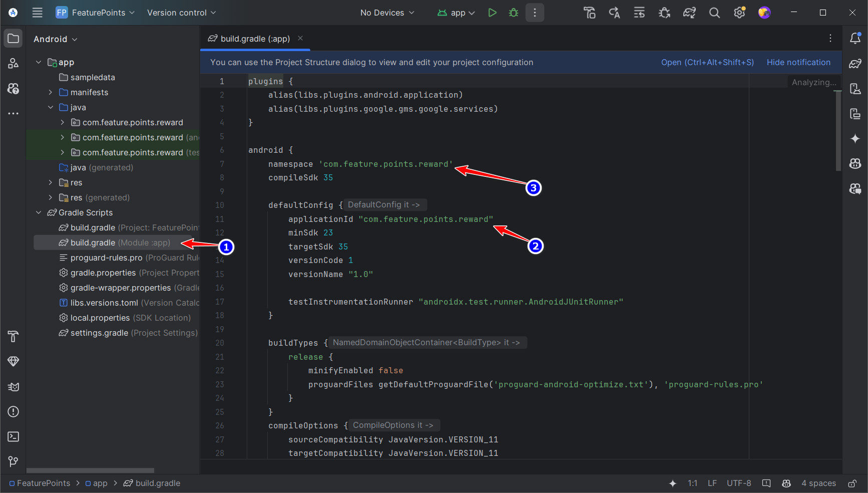Toggle the read-only lock in status bar

pos(852,483)
